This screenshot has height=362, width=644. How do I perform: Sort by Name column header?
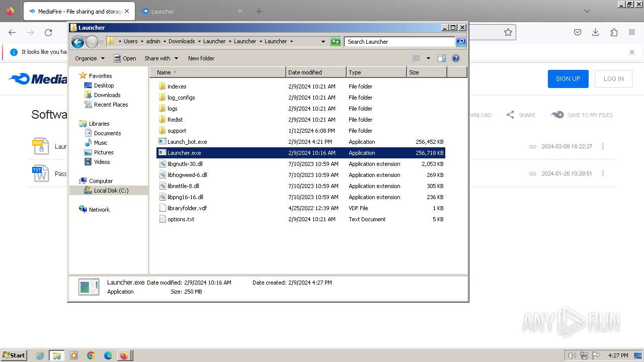[217, 72]
